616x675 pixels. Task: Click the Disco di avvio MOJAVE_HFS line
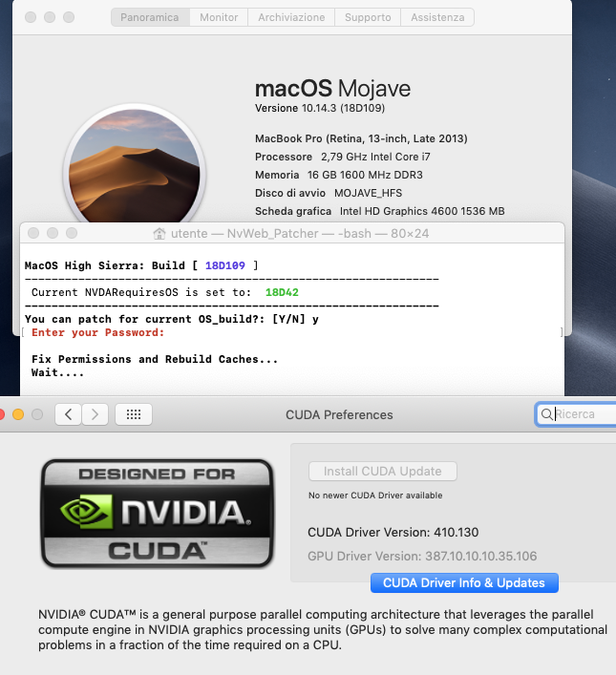(329, 193)
